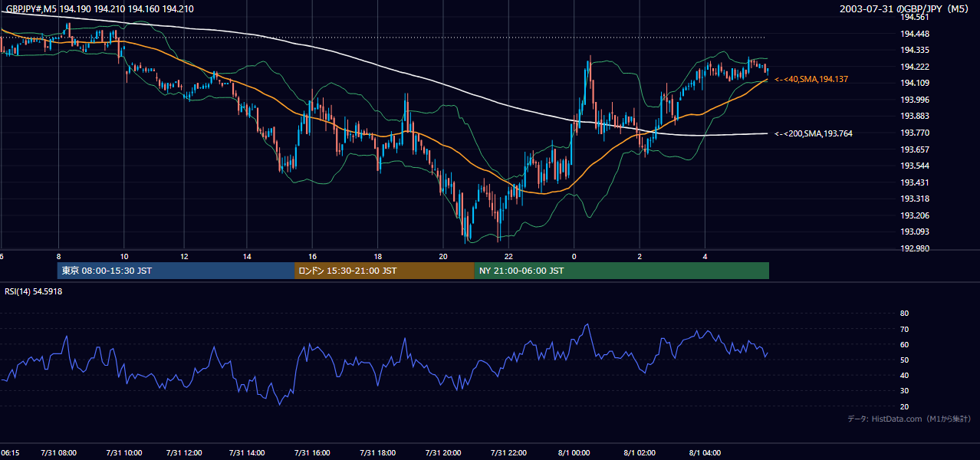The height and width of the screenshot is (460, 980).
Task: Click the 194.561 price axis label
Action: pos(914,17)
